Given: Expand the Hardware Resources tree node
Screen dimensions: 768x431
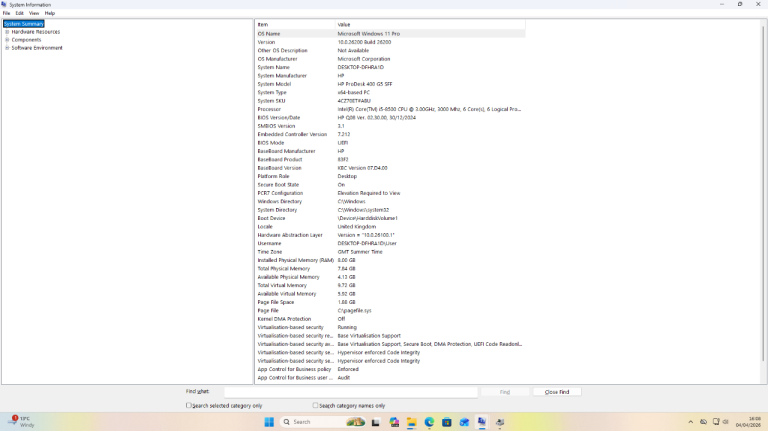Looking at the screenshot, I should (x=7, y=32).
